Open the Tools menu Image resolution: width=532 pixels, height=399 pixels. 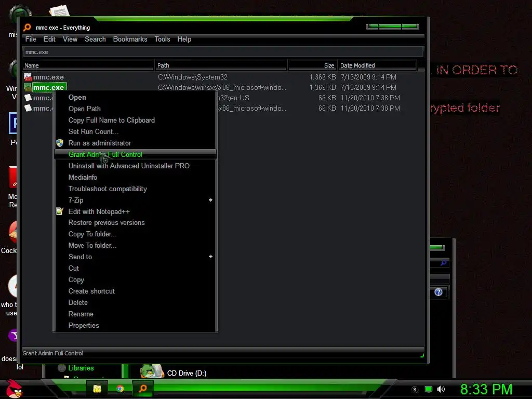[162, 39]
